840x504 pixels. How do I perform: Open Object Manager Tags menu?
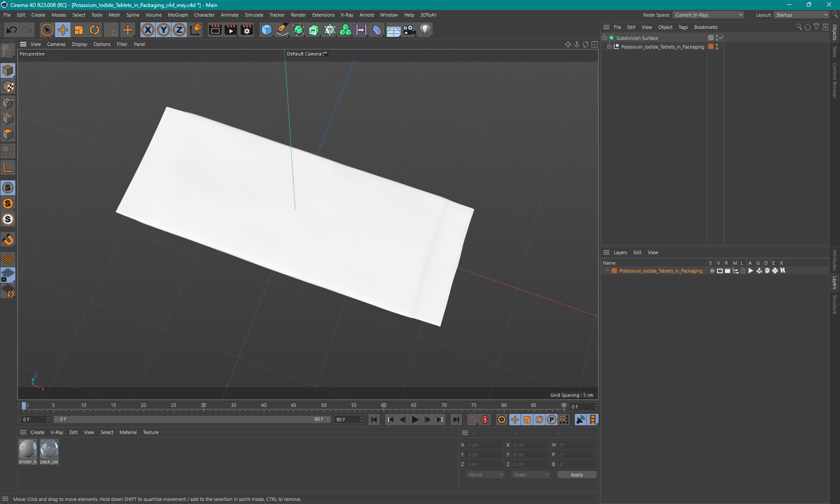pyautogui.click(x=683, y=27)
